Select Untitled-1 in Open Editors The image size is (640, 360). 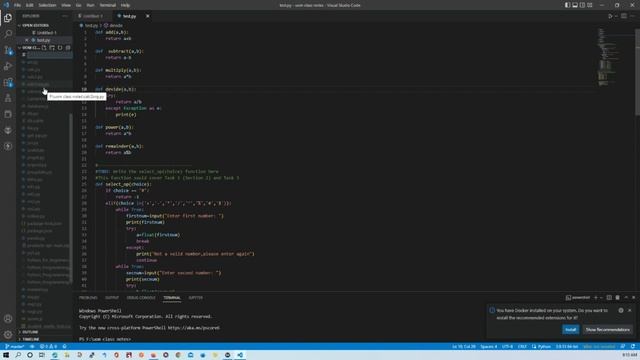47,33
